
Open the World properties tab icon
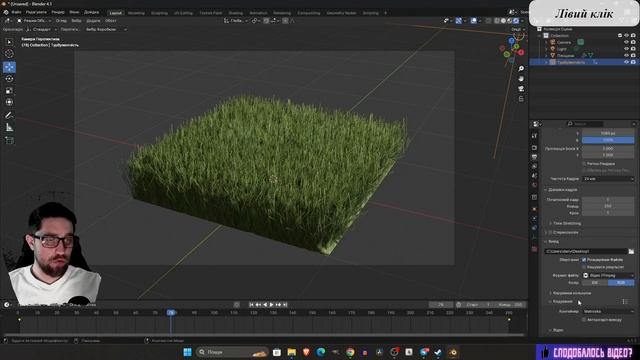534,185
